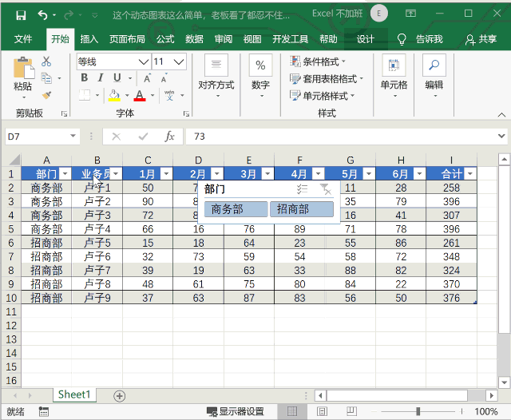Toggle underline formatting

(x=117, y=77)
